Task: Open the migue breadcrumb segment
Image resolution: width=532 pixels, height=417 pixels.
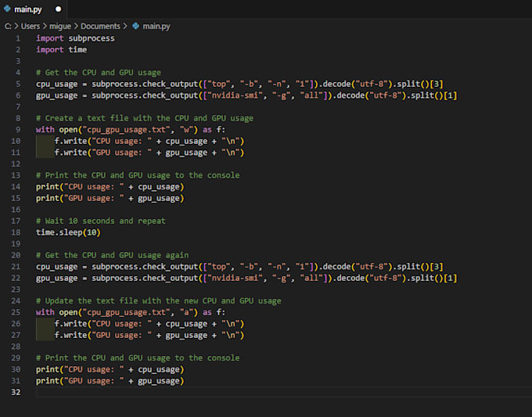Action: [60, 26]
